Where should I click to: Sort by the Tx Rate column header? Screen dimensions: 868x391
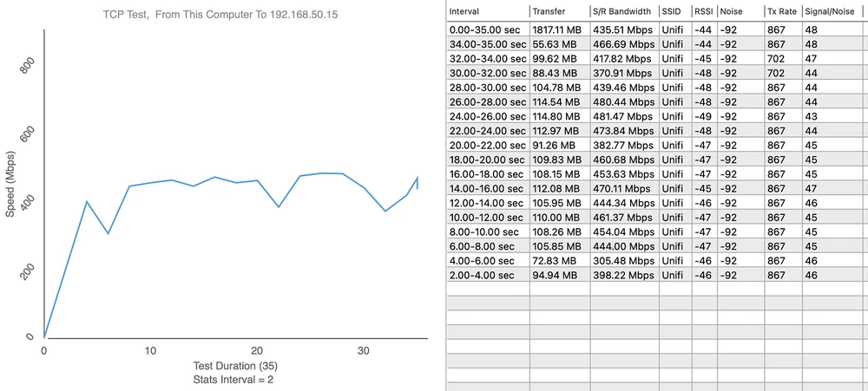coord(781,10)
